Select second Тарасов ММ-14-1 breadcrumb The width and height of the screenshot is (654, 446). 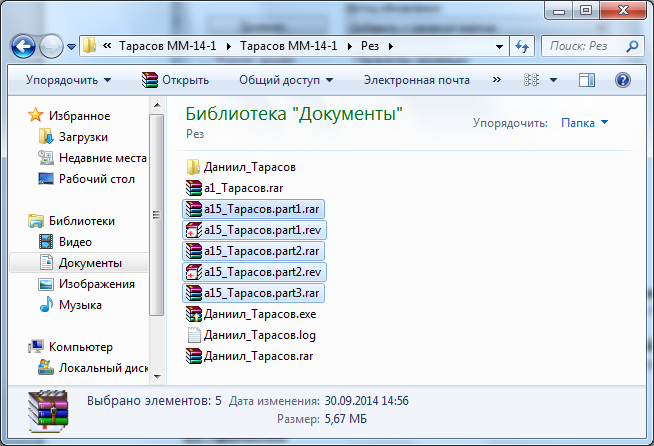[289, 46]
